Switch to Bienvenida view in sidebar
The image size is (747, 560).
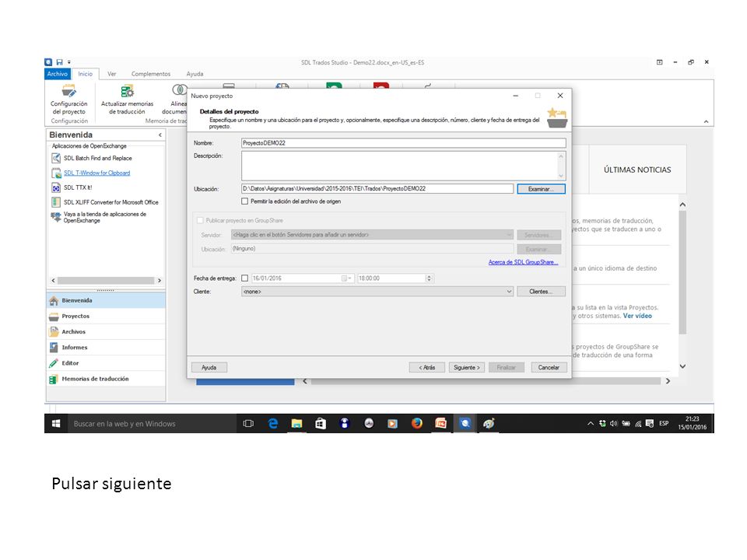(106, 300)
